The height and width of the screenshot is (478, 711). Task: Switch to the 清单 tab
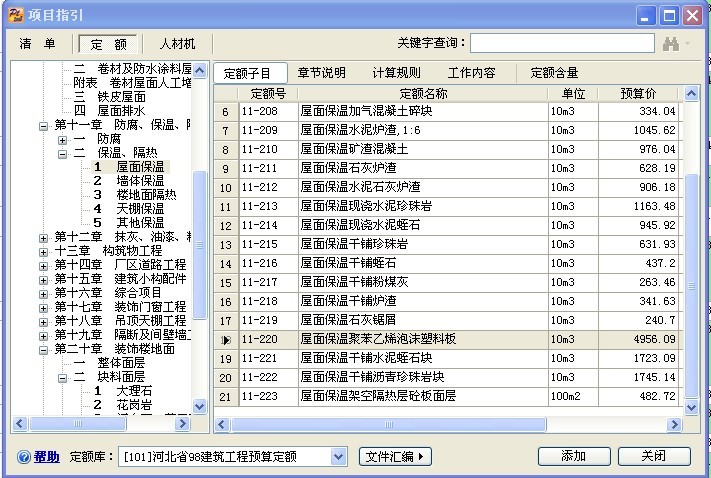(38, 44)
